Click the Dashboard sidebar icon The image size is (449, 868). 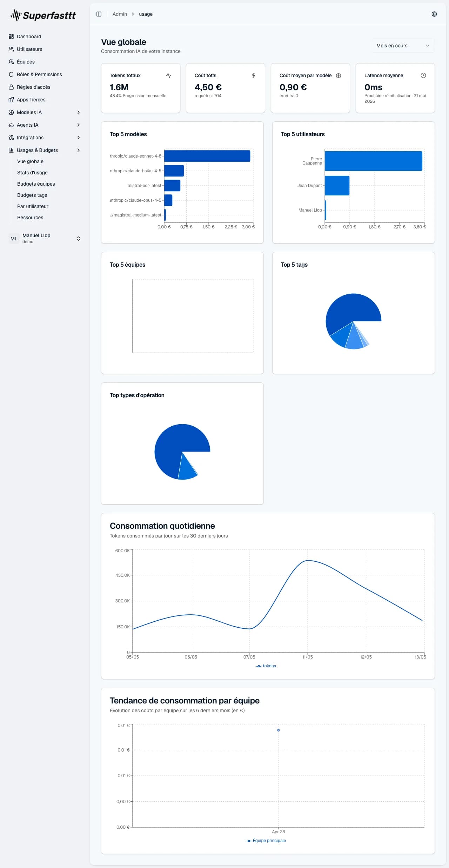pyautogui.click(x=11, y=36)
